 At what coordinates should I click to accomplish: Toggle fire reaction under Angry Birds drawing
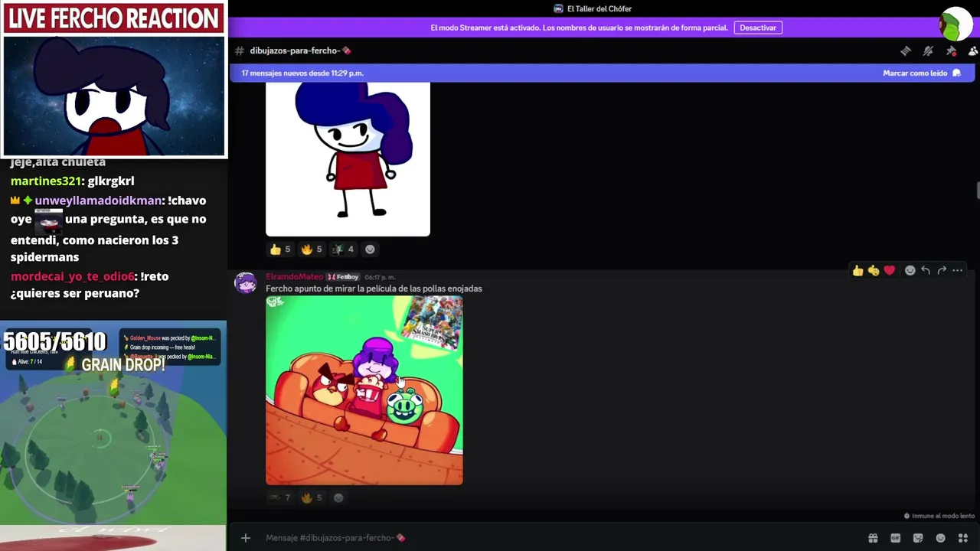pos(311,497)
